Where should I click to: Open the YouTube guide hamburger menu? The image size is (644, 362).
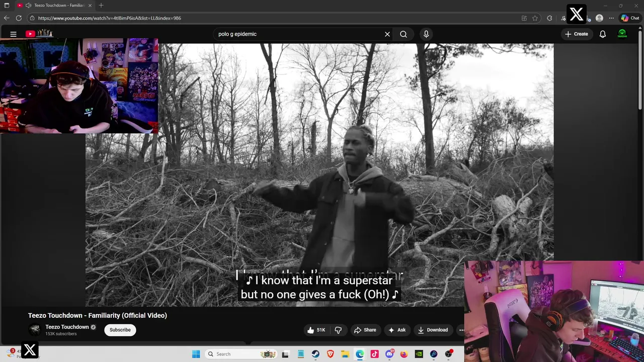coord(14,34)
